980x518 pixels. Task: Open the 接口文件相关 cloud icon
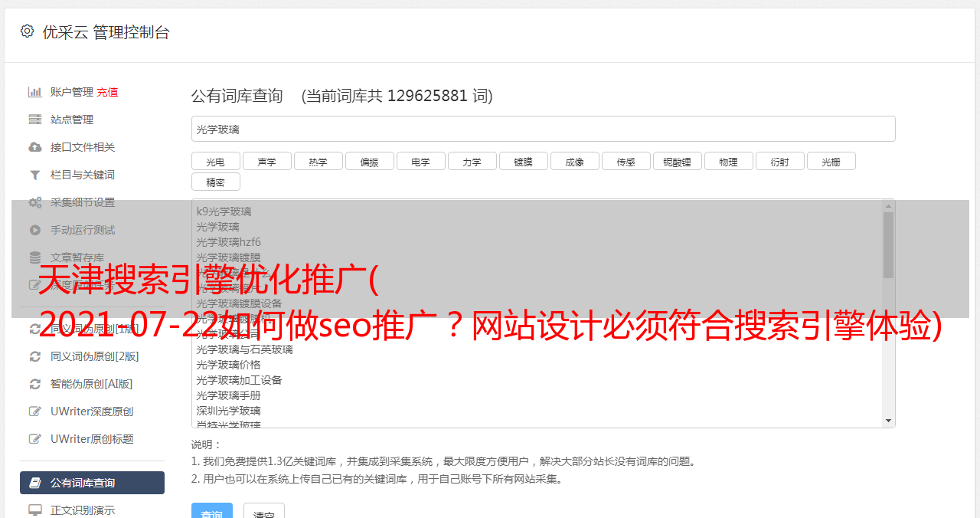(x=35, y=147)
